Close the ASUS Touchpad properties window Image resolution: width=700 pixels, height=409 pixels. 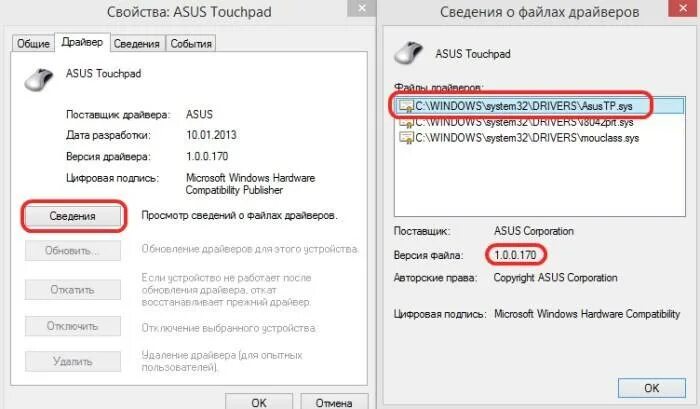362,8
